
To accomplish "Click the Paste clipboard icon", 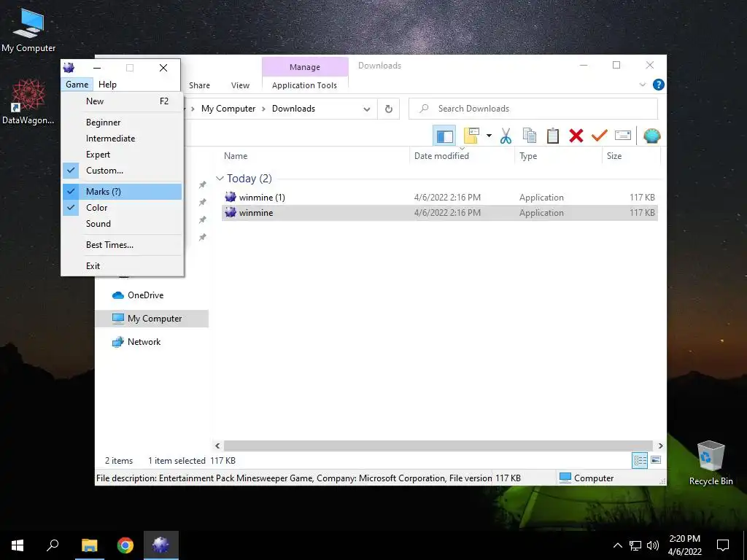I will click(x=553, y=136).
